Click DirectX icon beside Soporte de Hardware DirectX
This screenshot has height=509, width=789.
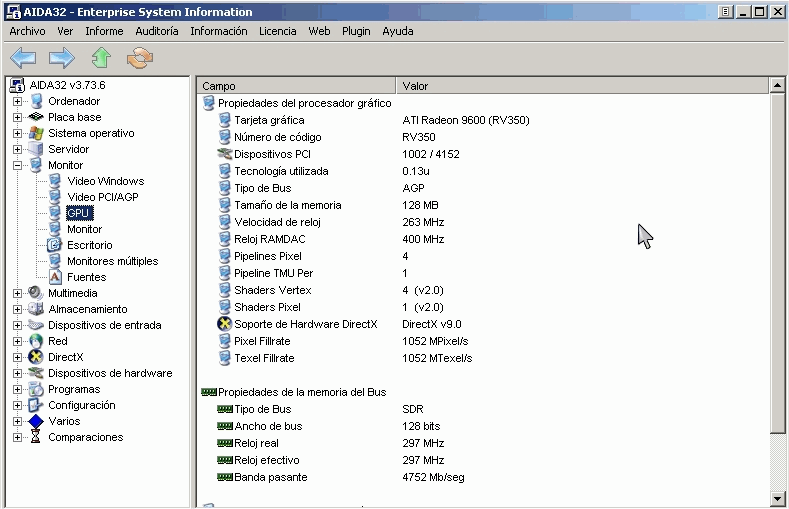click(224, 324)
